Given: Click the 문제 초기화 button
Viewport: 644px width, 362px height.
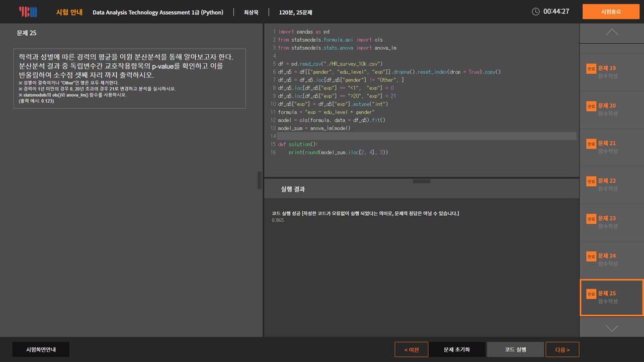Looking at the screenshot, I should click(x=457, y=349).
